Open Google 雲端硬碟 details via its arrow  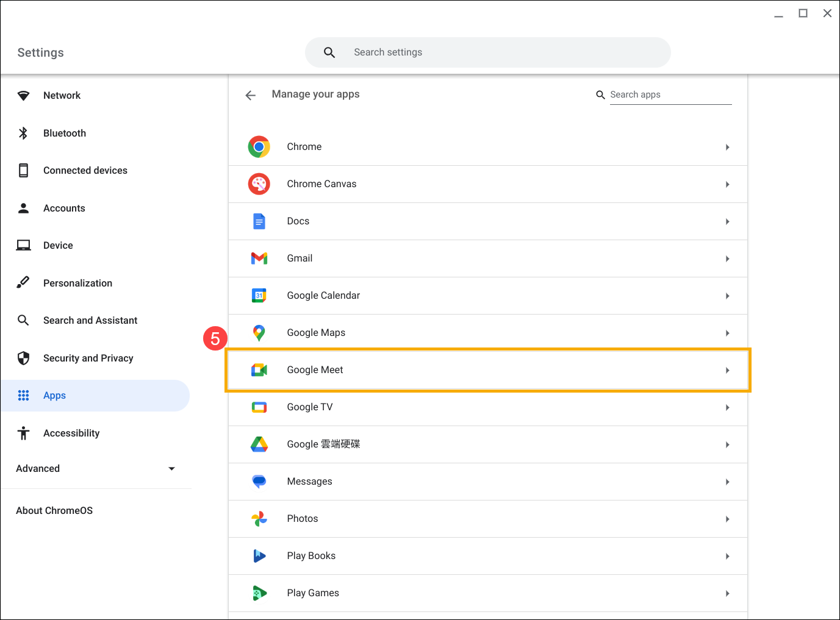pos(728,445)
